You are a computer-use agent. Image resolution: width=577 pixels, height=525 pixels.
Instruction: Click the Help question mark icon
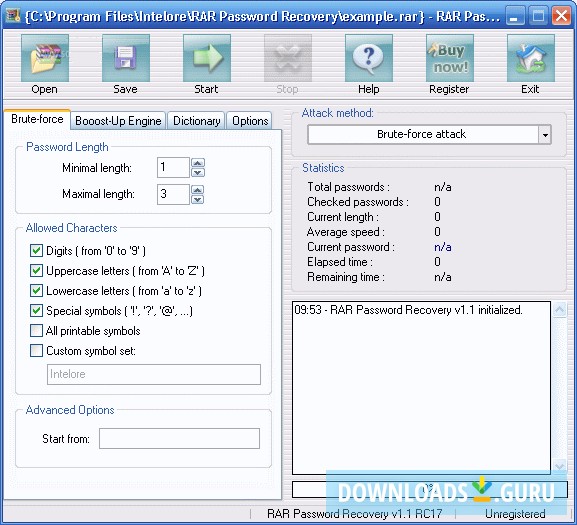pyautogui.click(x=369, y=58)
